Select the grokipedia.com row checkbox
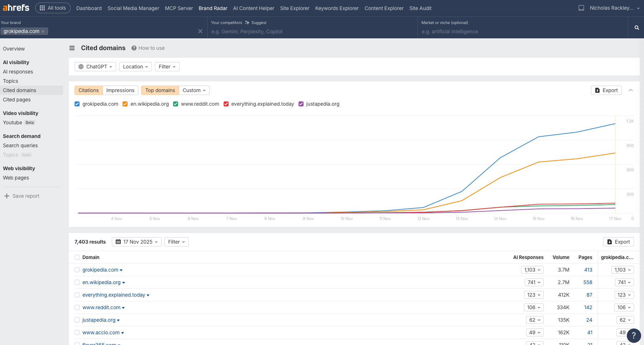The width and height of the screenshot is (644, 345). [77, 270]
